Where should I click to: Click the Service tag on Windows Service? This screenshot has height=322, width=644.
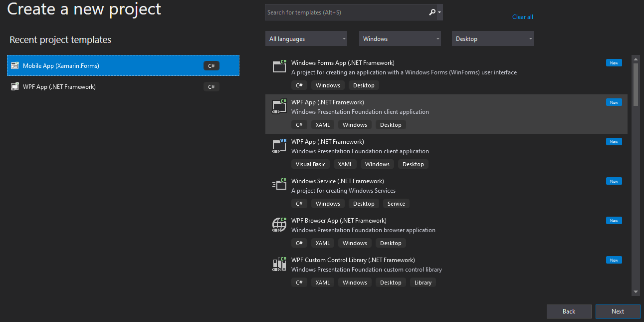[x=396, y=204]
